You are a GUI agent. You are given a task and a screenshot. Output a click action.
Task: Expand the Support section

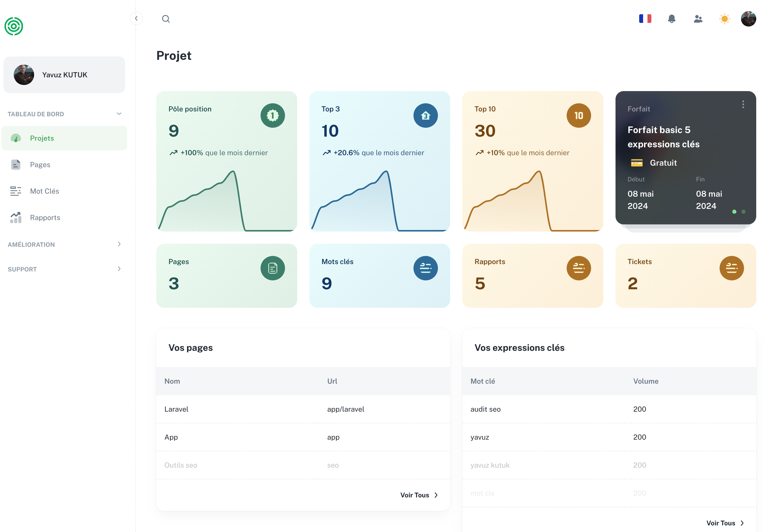click(119, 269)
